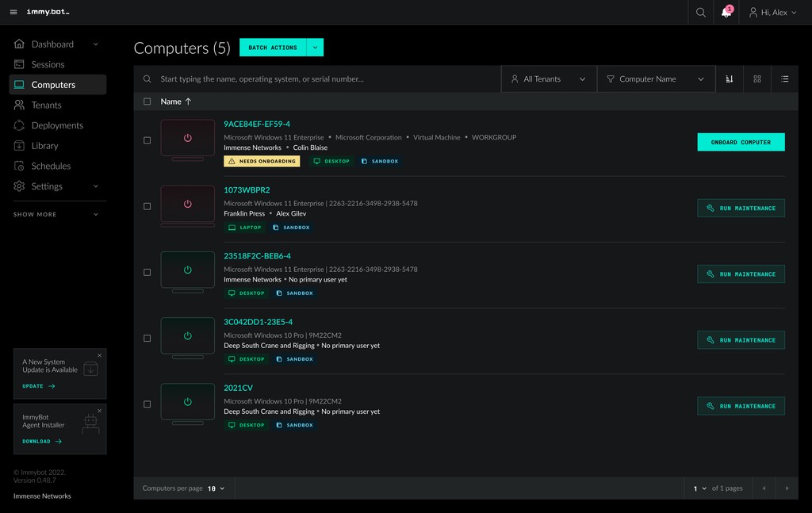This screenshot has height=513, width=812.
Task: Switch to list view of computers
Action: pos(784,78)
